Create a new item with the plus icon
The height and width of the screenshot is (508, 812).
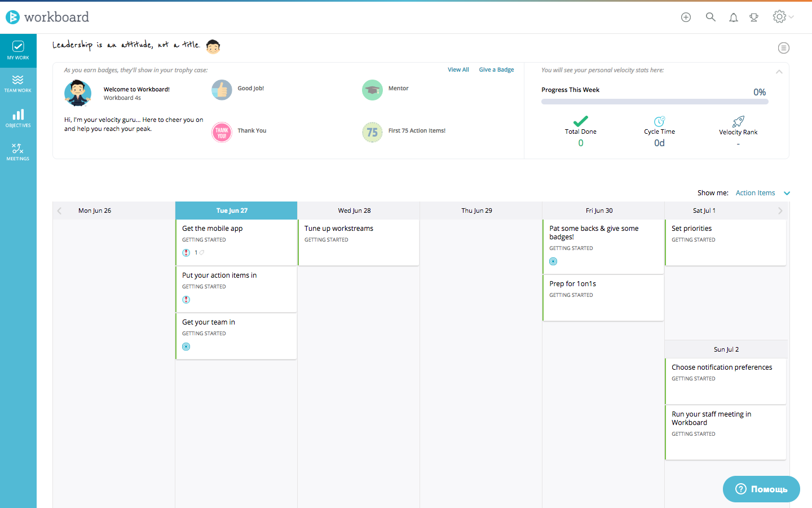click(x=686, y=17)
